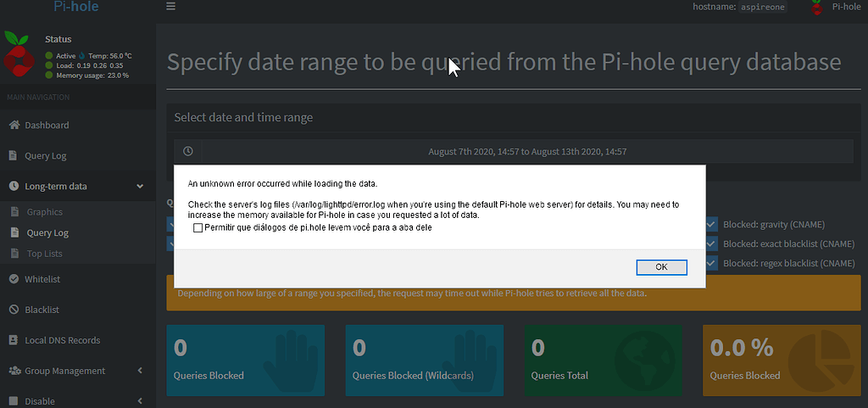The height and width of the screenshot is (408, 868).
Task: Expand the Disable submenu arrow
Action: pyautogui.click(x=140, y=401)
